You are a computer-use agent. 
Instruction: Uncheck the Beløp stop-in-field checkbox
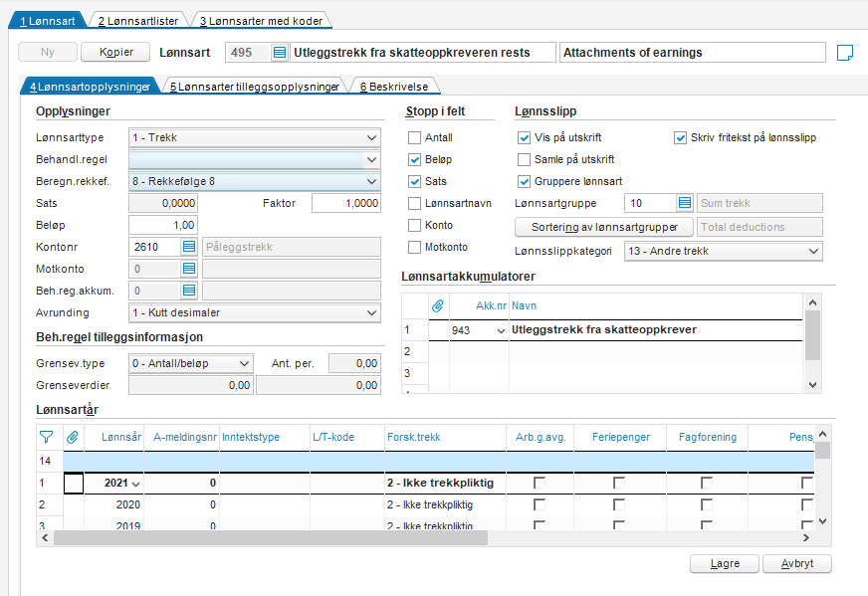click(414, 160)
